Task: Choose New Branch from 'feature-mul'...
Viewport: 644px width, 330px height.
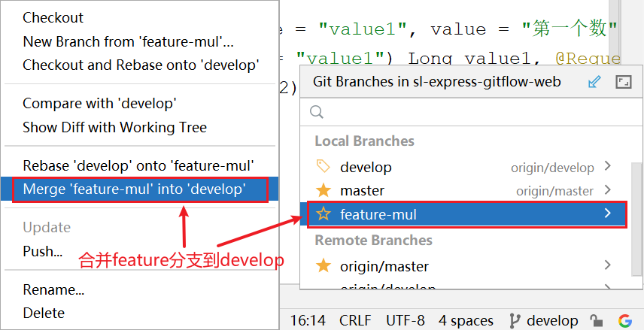Action: point(128,41)
